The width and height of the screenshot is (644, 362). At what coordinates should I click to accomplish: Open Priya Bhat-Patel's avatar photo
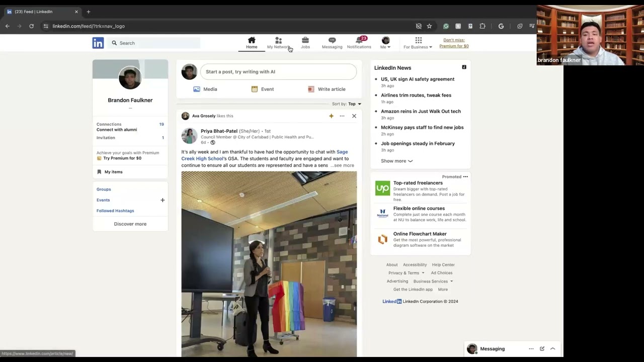(x=189, y=136)
